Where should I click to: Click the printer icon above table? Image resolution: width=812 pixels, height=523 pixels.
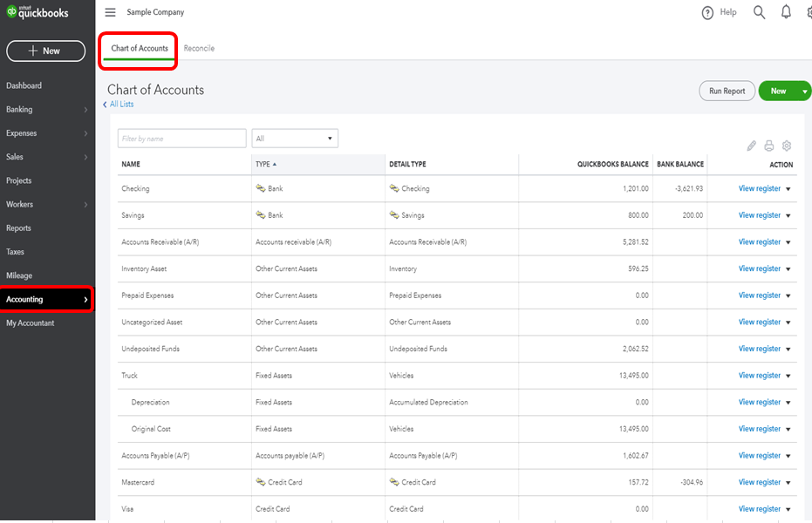click(x=769, y=146)
